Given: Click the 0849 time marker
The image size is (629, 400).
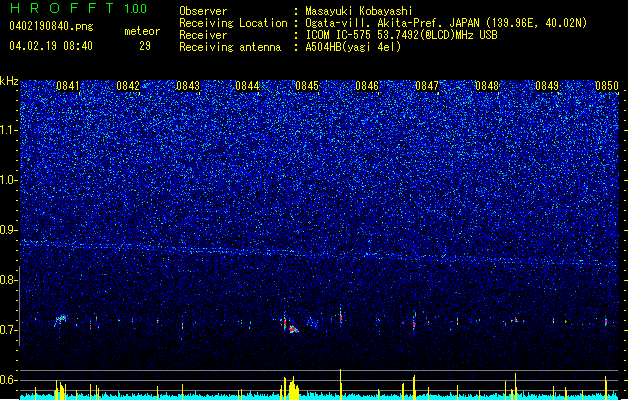Looking at the screenshot, I should pos(547,85).
